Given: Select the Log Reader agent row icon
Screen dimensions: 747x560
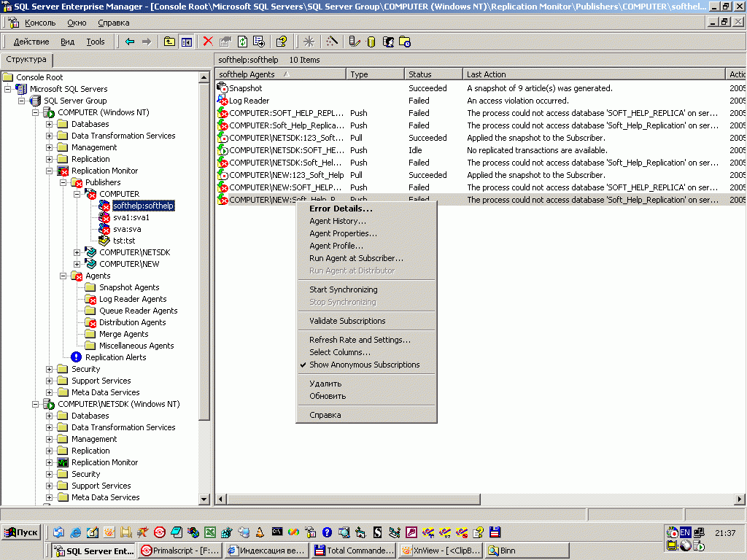Looking at the screenshot, I should coord(222,101).
